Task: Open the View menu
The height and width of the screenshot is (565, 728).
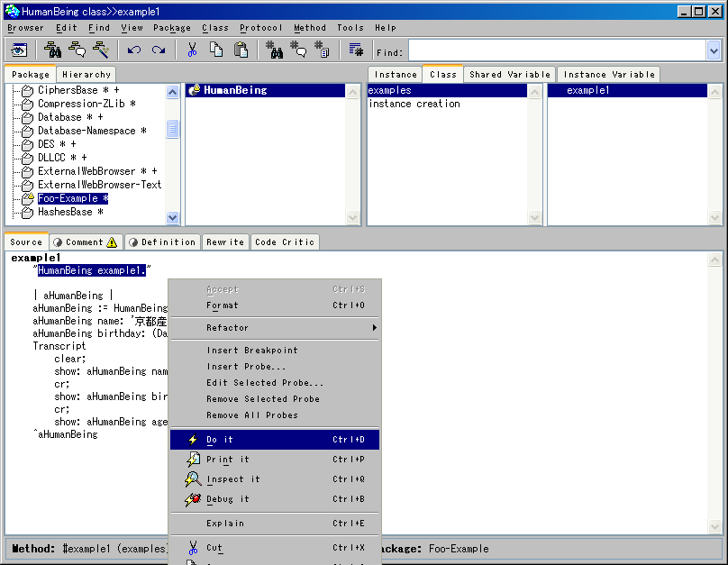Action: pos(132,28)
